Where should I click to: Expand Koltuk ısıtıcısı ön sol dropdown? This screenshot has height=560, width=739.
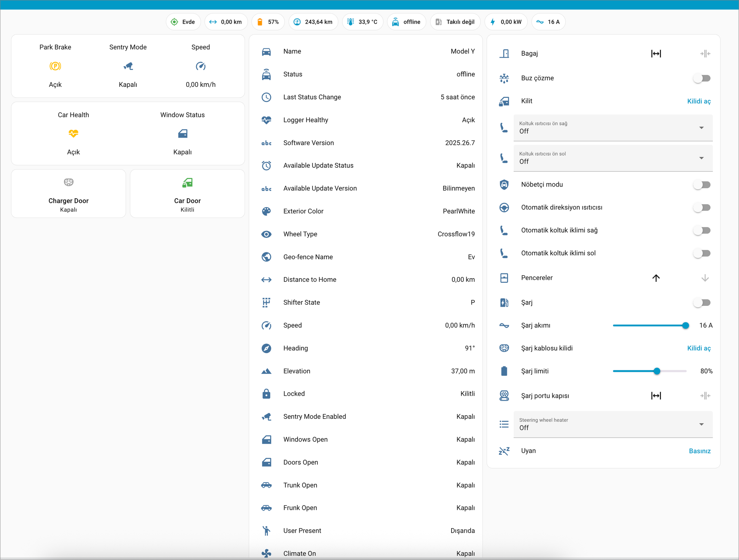[613, 158]
